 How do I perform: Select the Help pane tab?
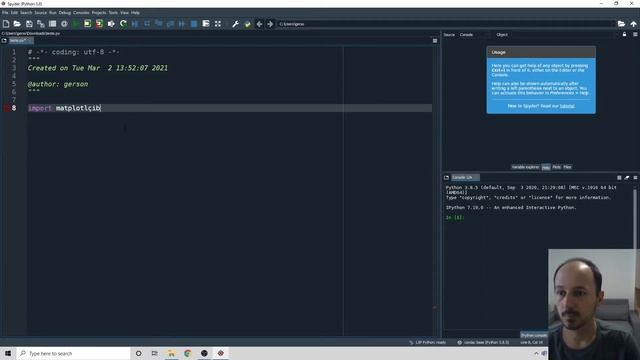[546, 167]
